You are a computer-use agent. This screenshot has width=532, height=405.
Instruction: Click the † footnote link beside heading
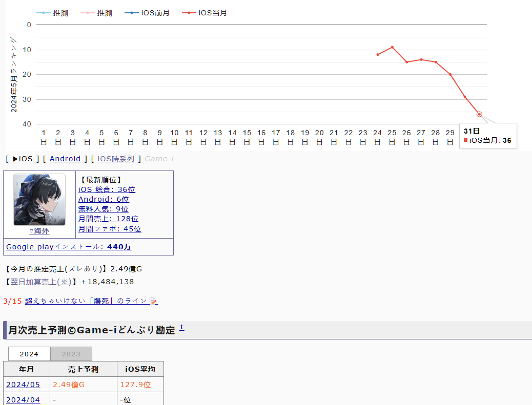pos(181,327)
